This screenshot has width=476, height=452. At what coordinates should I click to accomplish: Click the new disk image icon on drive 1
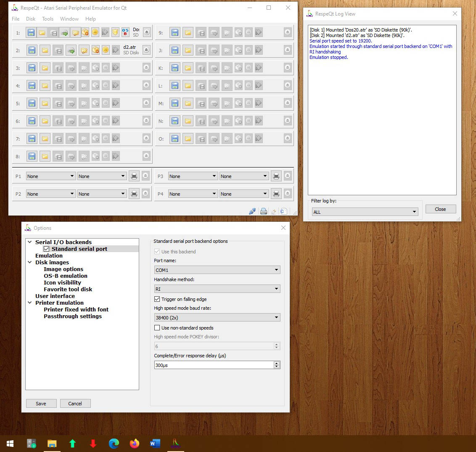click(x=31, y=32)
